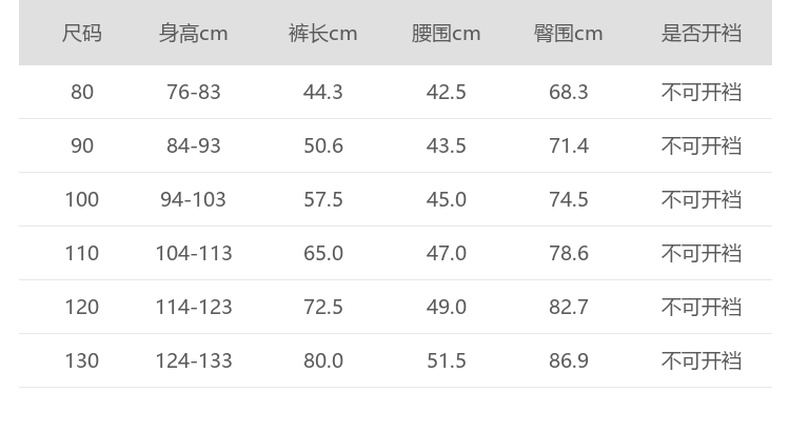
Task: Click the height range 76-83 cell
Action: pyautogui.click(x=193, y=92)
